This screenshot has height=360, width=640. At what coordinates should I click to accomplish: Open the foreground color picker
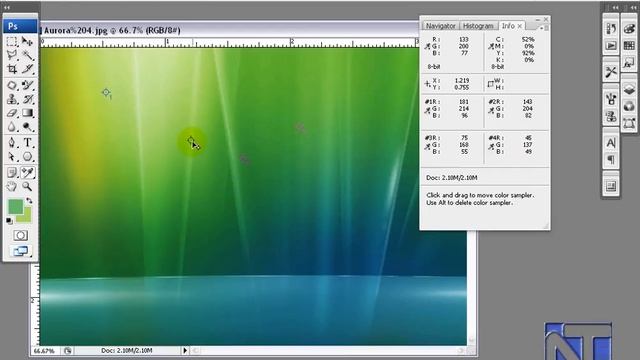coord(16,207)
